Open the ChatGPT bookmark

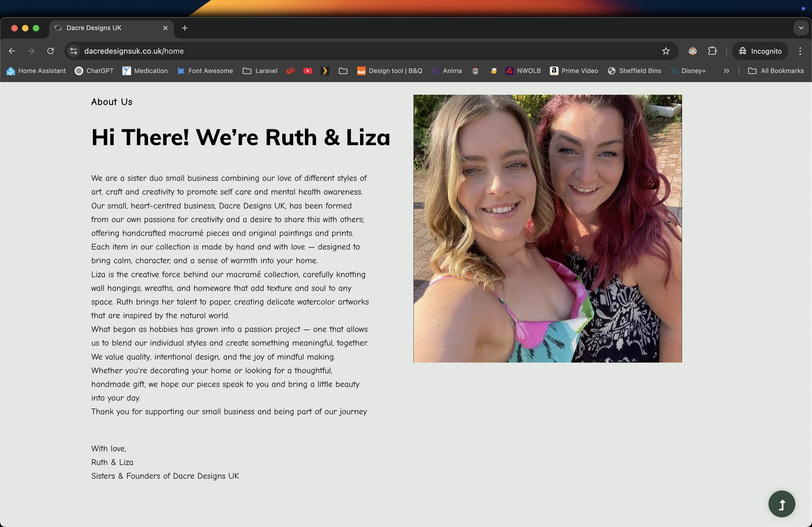pos(94,71)
